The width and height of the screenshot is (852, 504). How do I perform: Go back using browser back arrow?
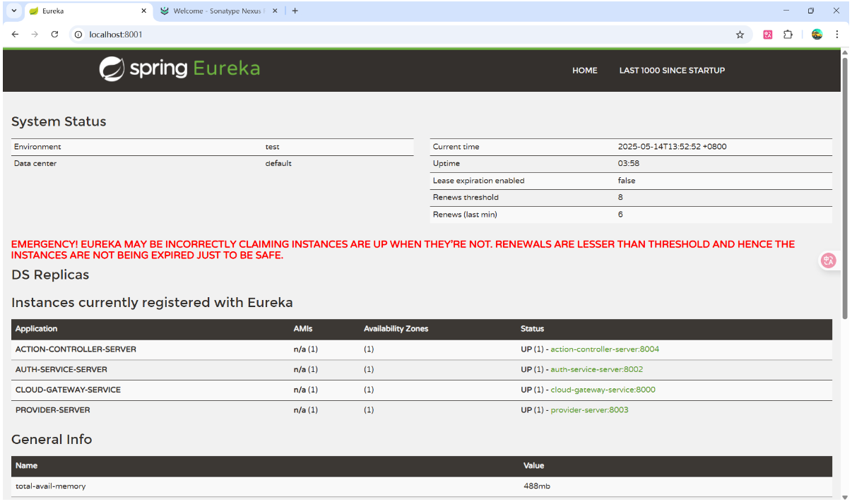[x=15, y=34]
